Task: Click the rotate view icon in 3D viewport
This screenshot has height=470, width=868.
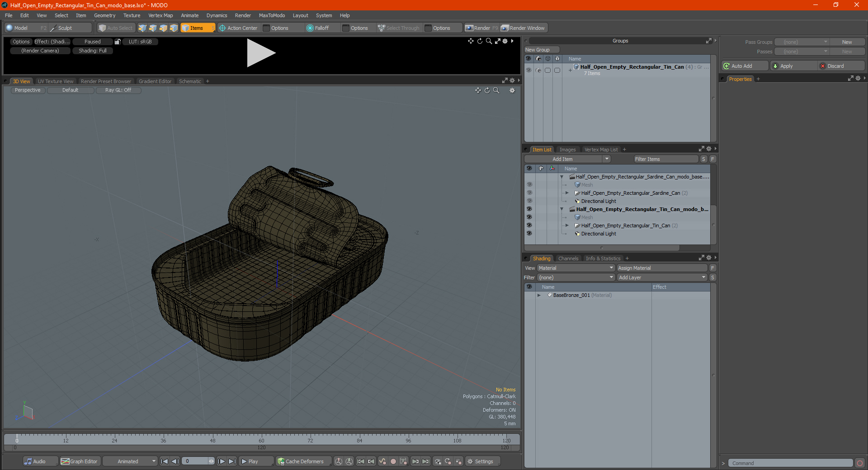Action: 487,90
